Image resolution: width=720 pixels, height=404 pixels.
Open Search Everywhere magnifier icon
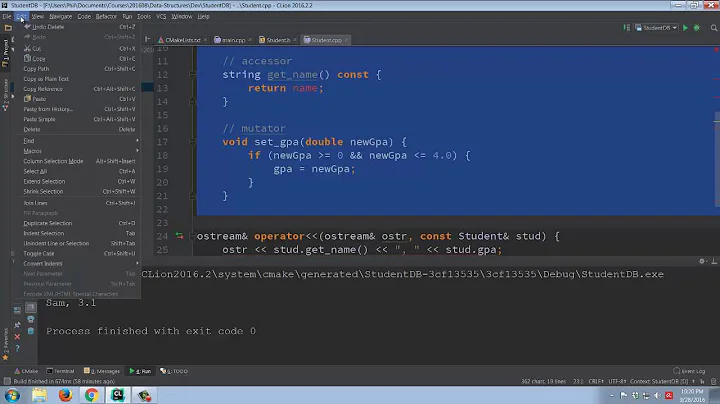point(714,28)
